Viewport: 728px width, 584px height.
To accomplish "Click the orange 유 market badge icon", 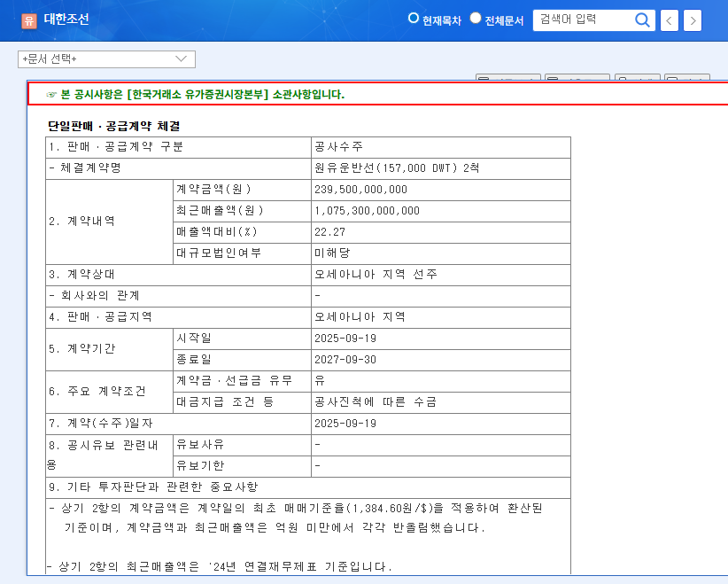I will click(29, 20).
